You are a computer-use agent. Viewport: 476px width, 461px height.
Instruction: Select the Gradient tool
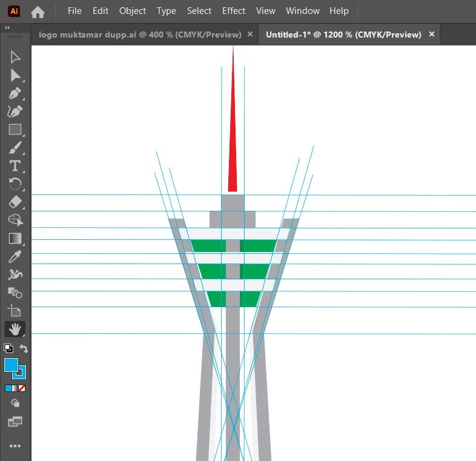tap(15, 239)
